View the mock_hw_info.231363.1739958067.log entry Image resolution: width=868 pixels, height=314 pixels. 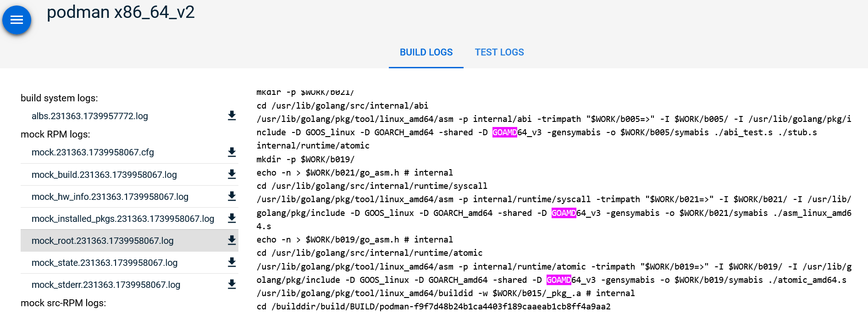(x=110, y=197)
